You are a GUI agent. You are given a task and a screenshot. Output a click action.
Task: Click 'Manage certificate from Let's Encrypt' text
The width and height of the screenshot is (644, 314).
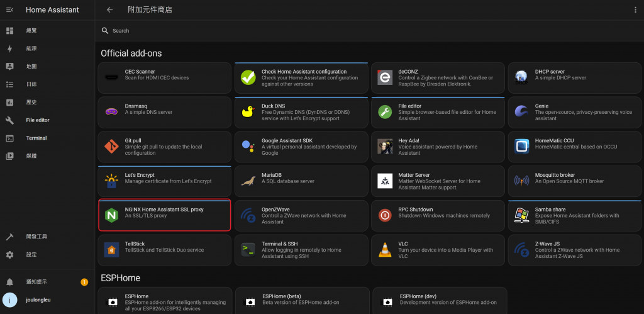(x=169, y=181)
